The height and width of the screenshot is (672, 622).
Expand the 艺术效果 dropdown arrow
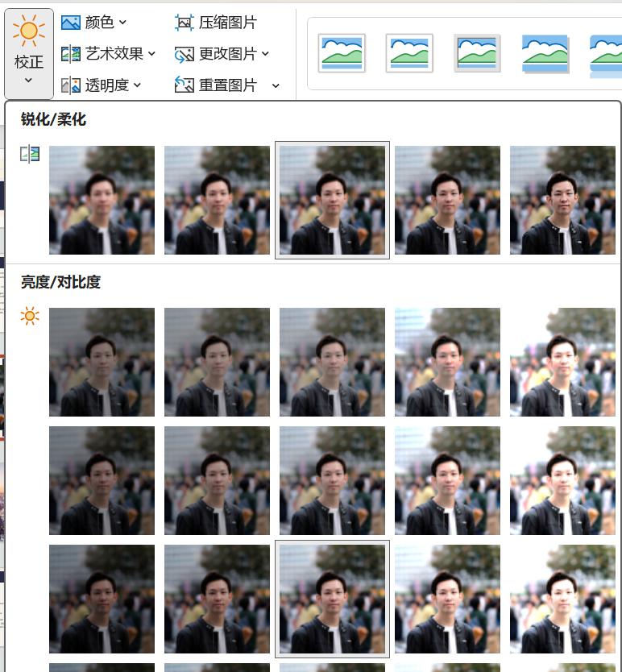click(x=151, y=54)
